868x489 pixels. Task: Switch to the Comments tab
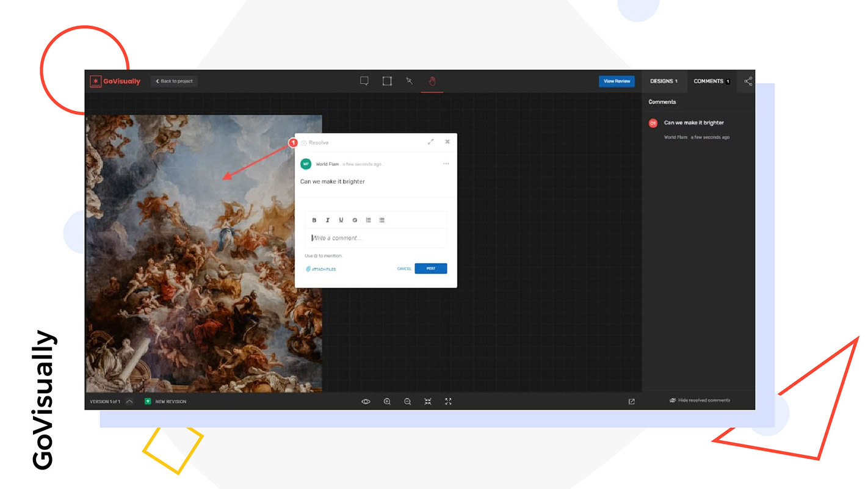[x=712, y=81]
